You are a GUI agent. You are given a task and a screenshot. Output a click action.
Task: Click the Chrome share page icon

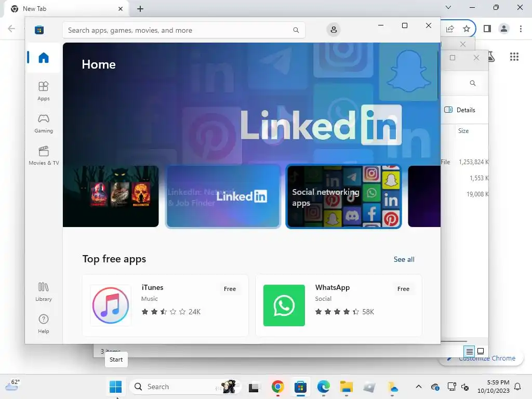450,29
